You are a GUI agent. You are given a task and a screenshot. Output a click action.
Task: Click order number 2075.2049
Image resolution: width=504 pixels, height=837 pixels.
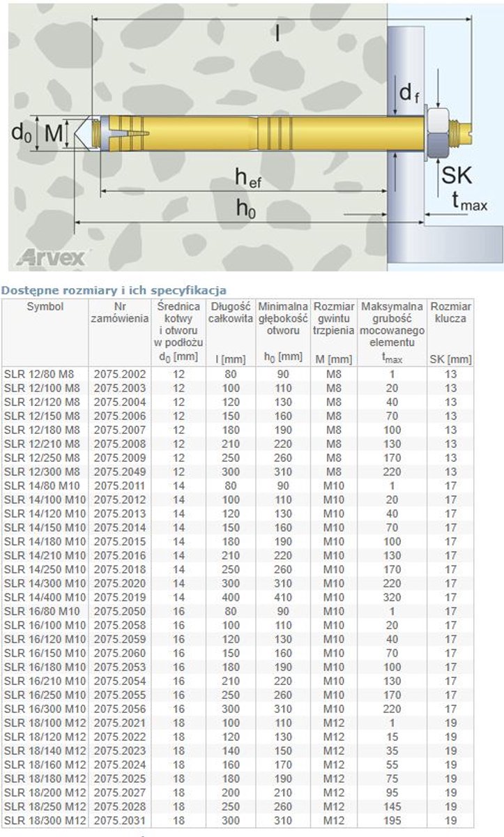120,471
